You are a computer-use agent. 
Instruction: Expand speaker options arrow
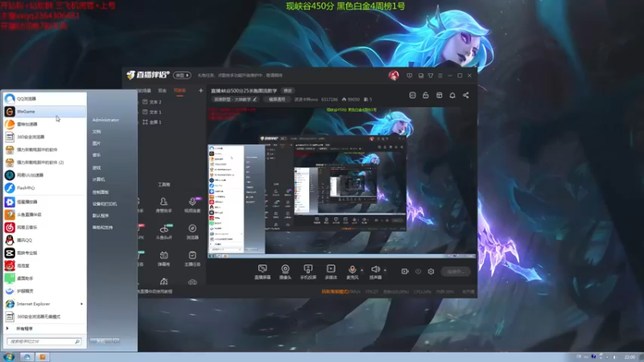(x=385, y=270)
